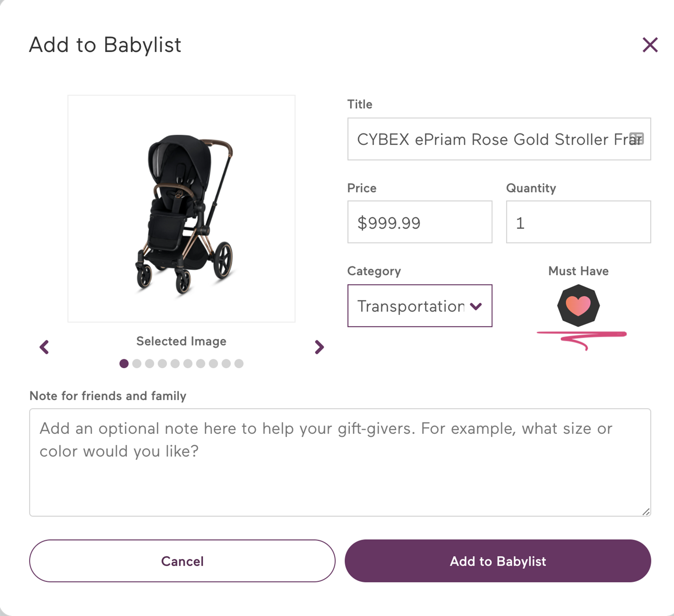Click the chevron on the Category selector
The width and height of the screenshot is (674, 616).
coord(475,306)
